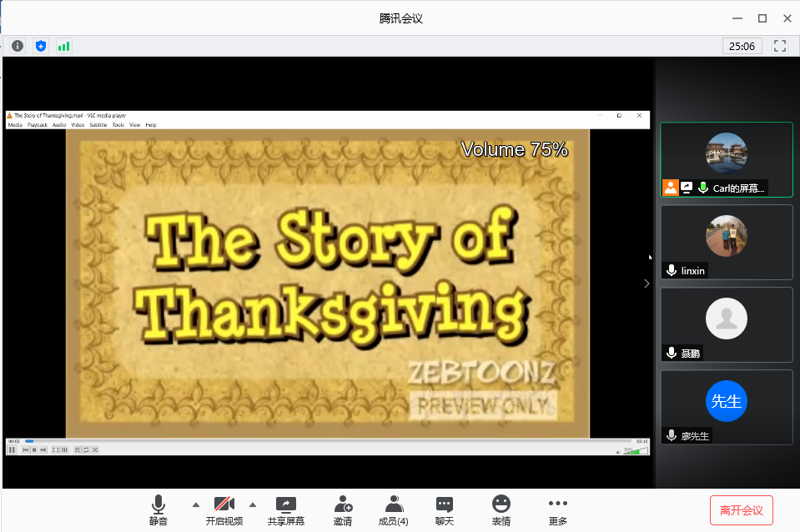Enter full screen mode icon
Image resolution: width=800 pixels, height=532 pixels.
coord(780,46)
